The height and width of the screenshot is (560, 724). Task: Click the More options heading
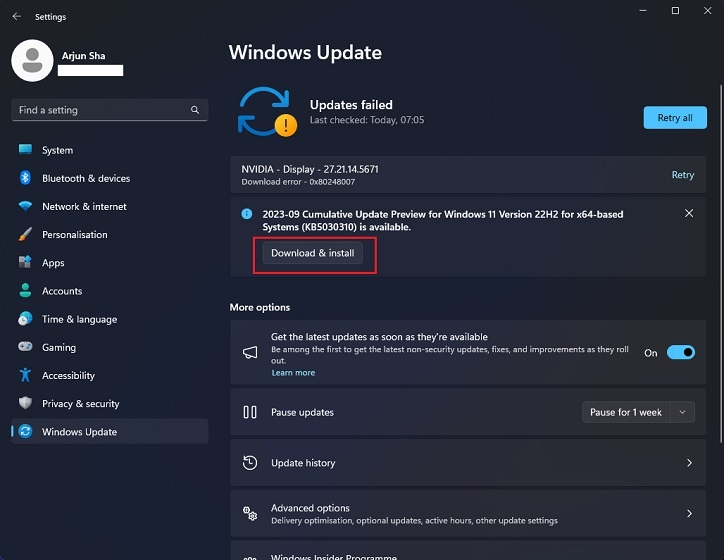tap(259, 307)
